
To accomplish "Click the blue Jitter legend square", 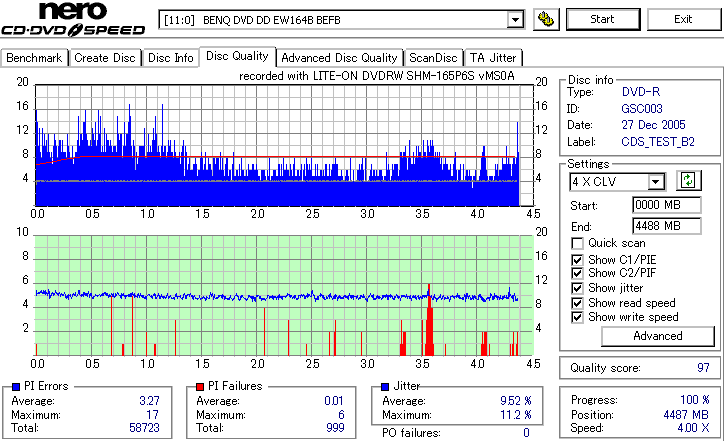I will (385, 387).
